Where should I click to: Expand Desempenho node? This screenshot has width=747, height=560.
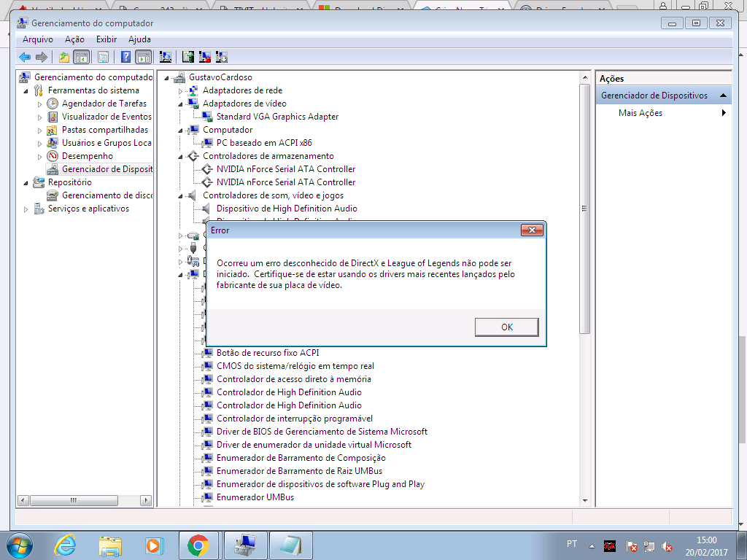point(39,156)
